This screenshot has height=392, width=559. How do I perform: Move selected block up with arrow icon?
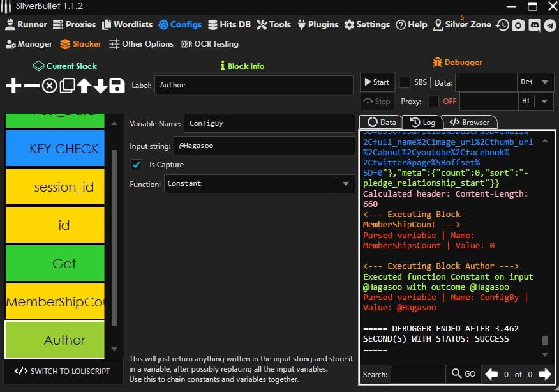click(84, 86)
